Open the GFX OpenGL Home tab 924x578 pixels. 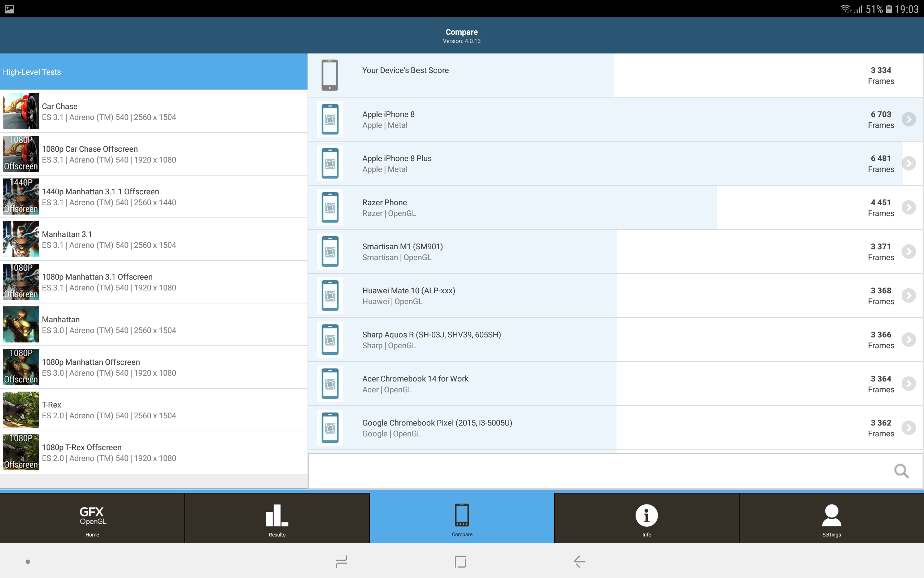pos(92,518)
